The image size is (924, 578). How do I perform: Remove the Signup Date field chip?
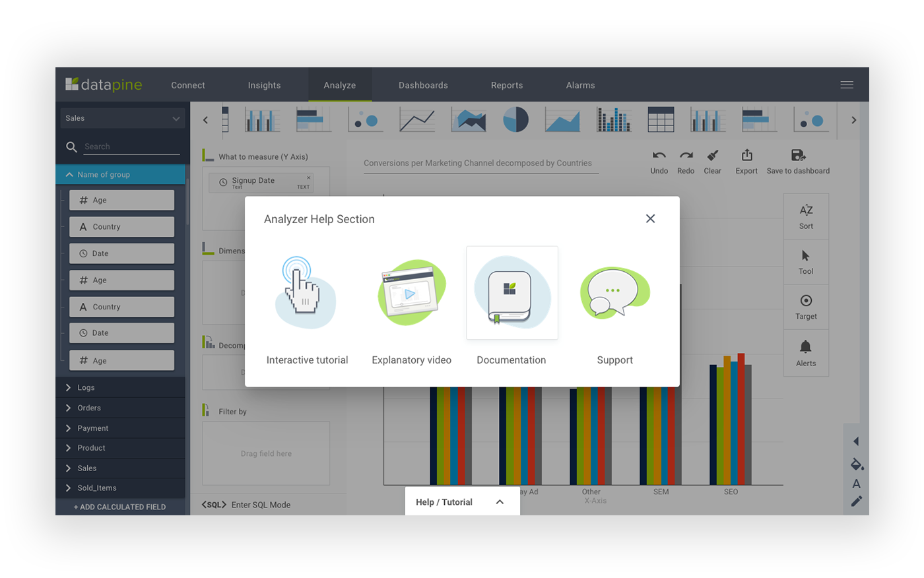click(308, 177)
